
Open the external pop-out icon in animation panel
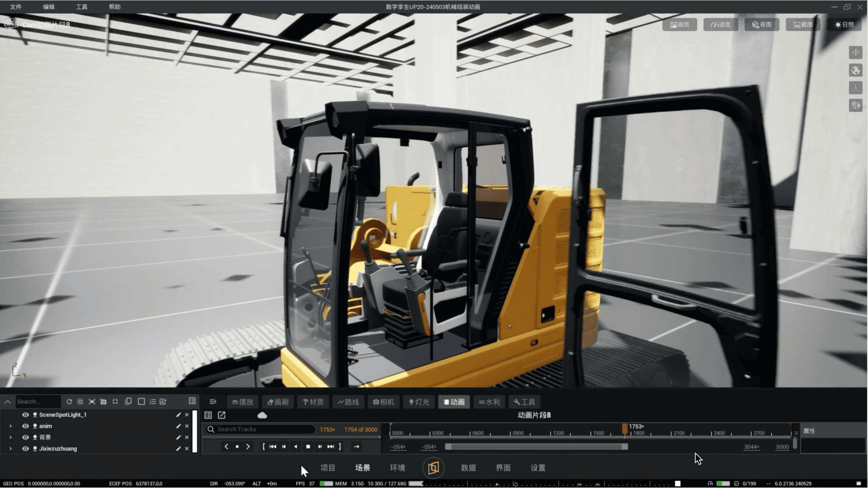click(x=222, y=415)
